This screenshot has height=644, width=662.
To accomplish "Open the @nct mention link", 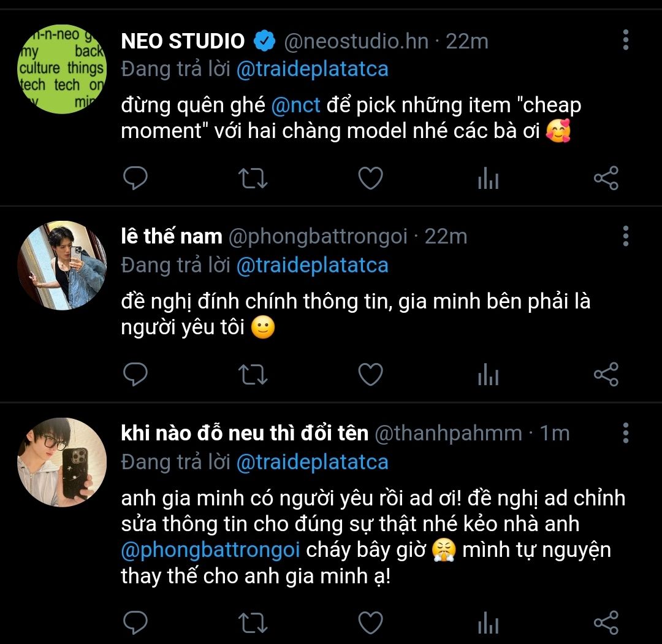I will tap(296, 105).
